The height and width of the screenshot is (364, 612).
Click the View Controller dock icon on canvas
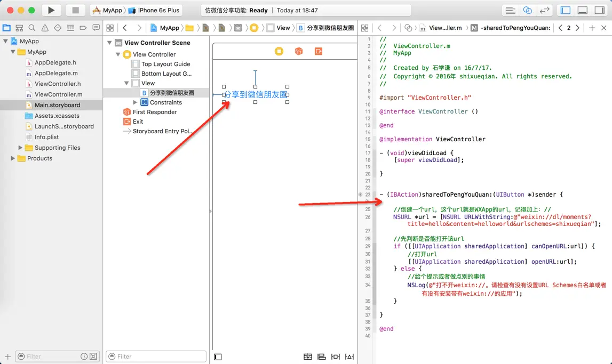pos(279,51)
